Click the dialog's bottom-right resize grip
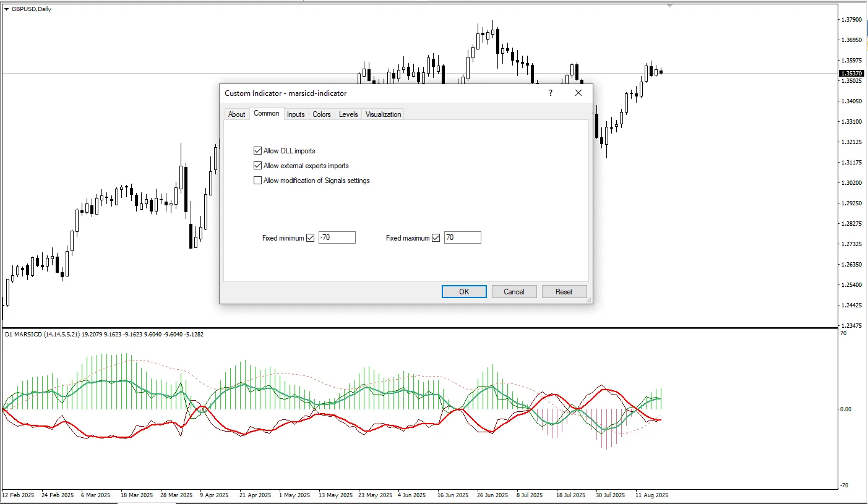The width and height of the screenshot is (868, 504). coord(589,300)
